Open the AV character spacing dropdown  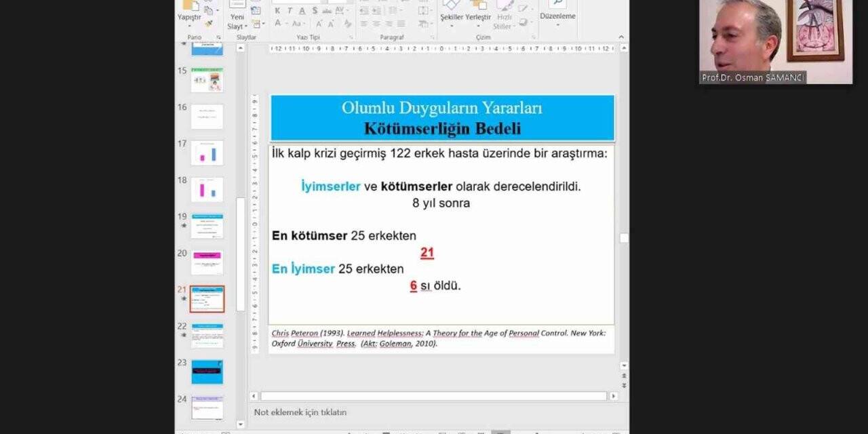(x=340, y=10)
